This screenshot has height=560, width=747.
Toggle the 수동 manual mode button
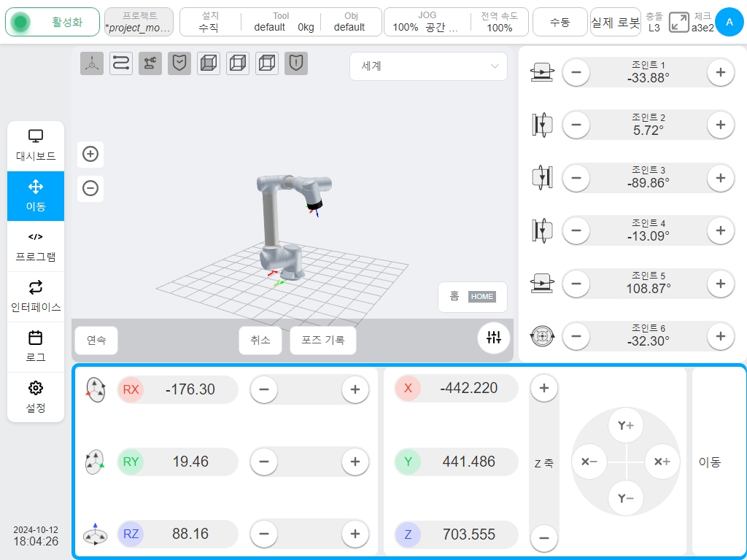pos(560,22)
